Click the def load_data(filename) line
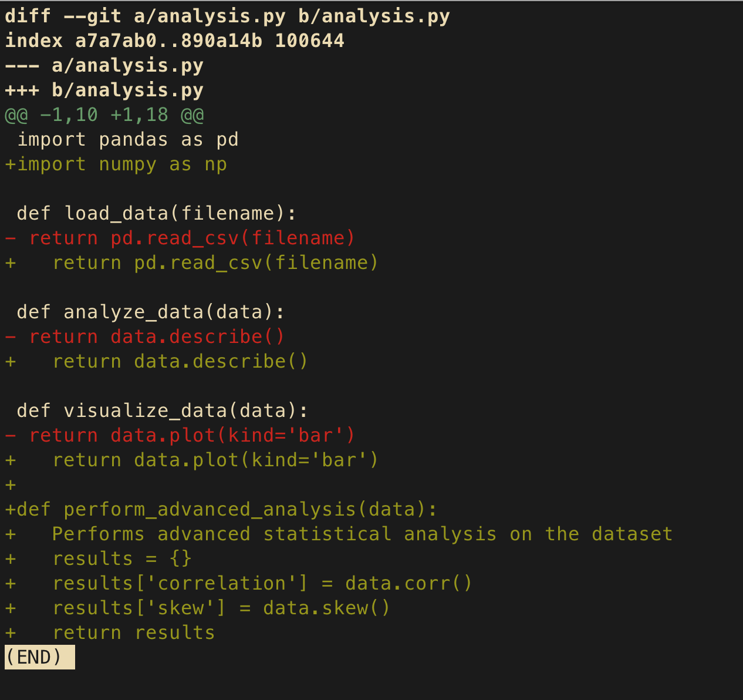The width and height of the screenshot is (743, 700). tap(157, 213)
